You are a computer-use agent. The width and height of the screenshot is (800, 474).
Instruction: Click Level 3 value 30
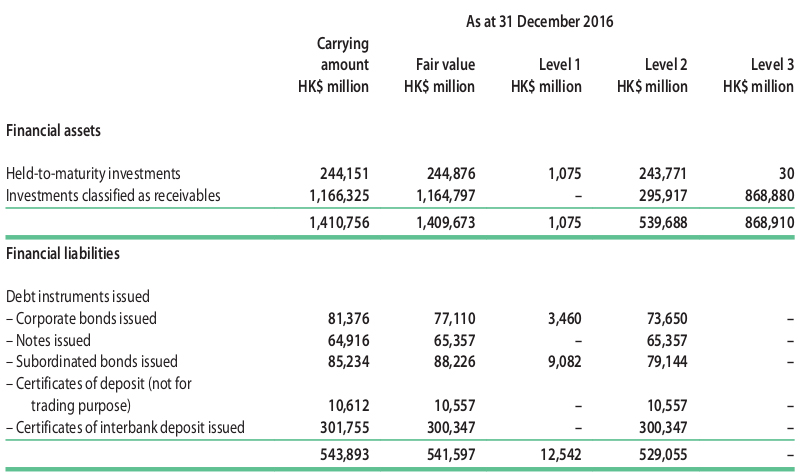pyautogui.click(x=787, y=174)
